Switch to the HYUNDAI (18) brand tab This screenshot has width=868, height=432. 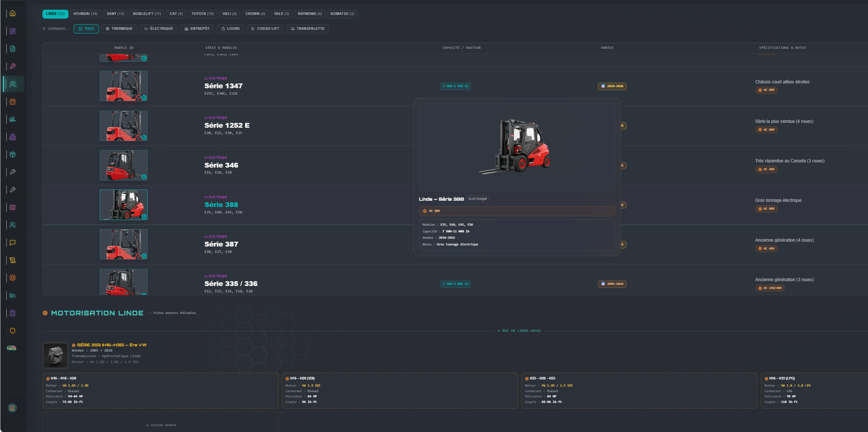86,14
